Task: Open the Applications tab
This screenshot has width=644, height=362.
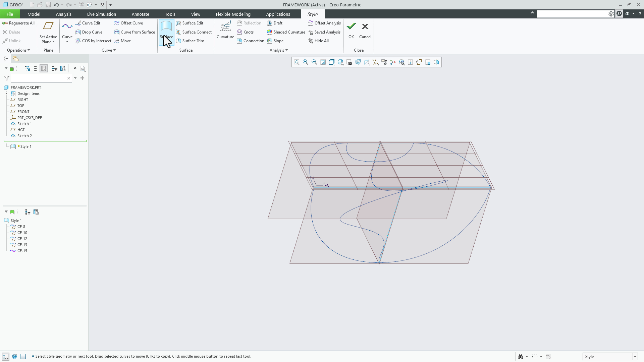Action: 278,14
